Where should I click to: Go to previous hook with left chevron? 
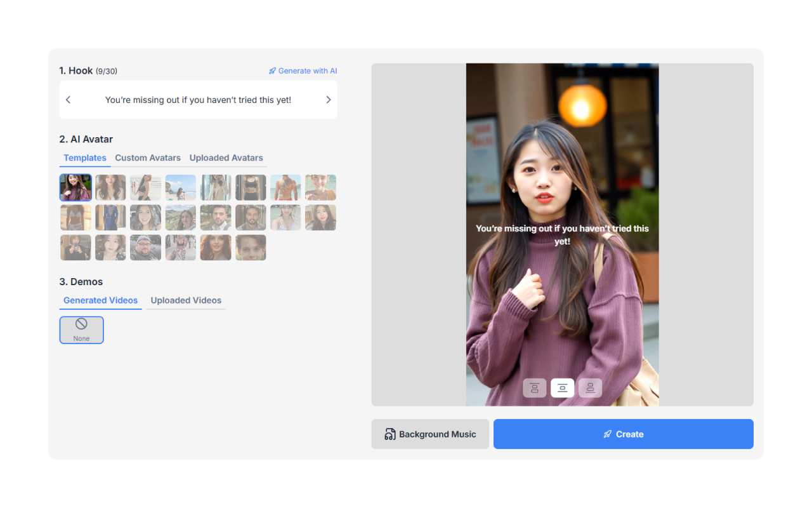coord(69,100)
